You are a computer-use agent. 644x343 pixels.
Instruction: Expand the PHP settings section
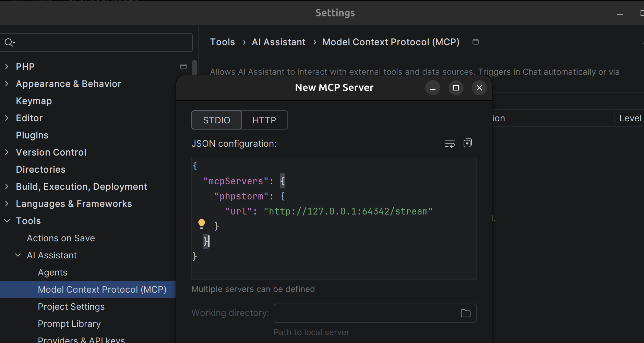point(7,66)
